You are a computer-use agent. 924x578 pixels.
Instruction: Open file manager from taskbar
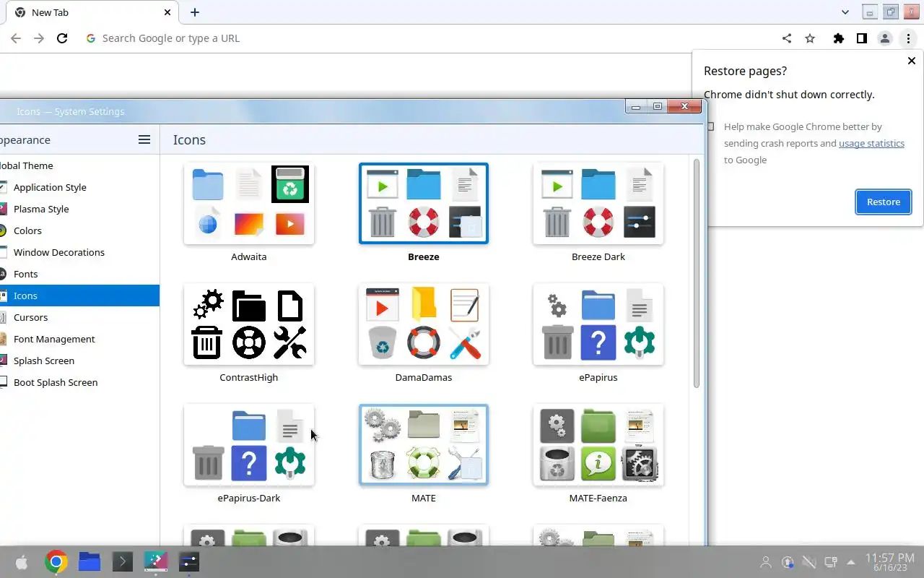(x=90, y=561)
